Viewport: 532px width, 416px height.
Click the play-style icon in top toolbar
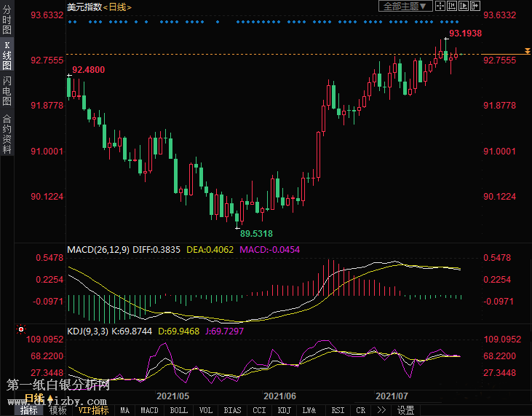pyautogui.click(x=464, y=7)
